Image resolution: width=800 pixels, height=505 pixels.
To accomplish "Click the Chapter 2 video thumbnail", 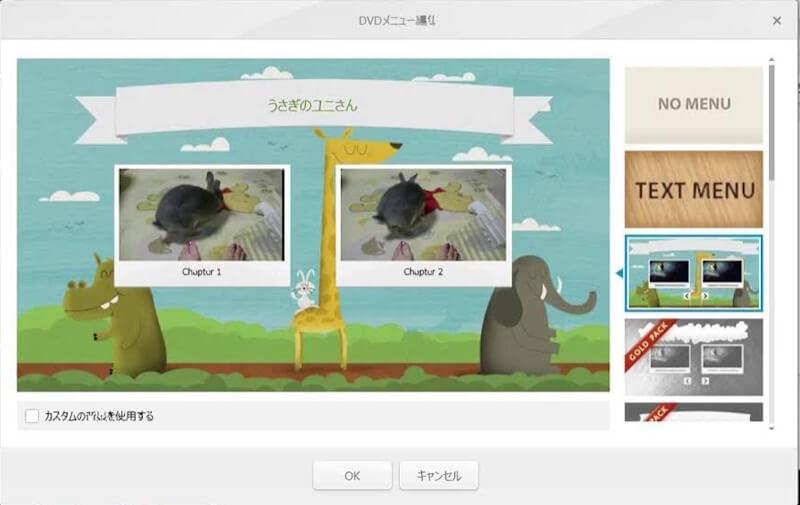I will pyautogui.click(x=423, y=215).
